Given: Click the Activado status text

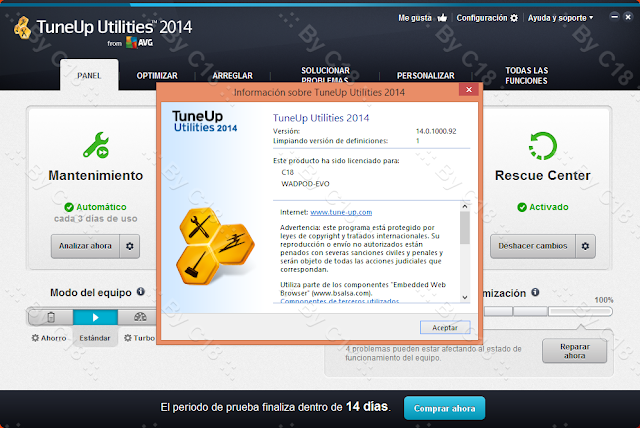Looking at the screenshot, I should pyautogui.click(x=549, y=207).
